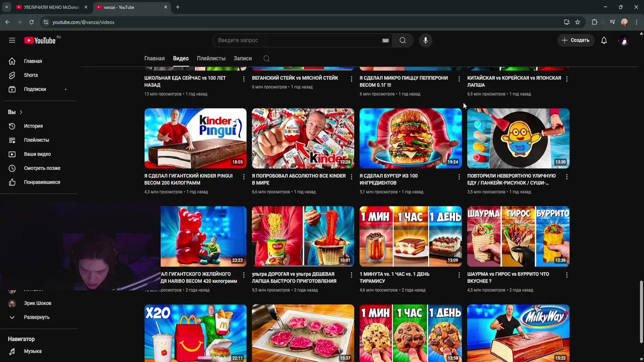Open menu for ВЕГАНСКИЙ СТЕЙК video
The height and width of the screenshot is (362, 644).
(351, 79)
